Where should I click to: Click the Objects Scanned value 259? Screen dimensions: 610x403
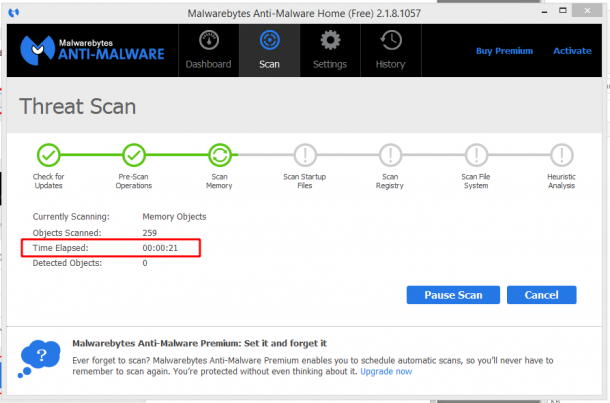click(x=149, y=233)
